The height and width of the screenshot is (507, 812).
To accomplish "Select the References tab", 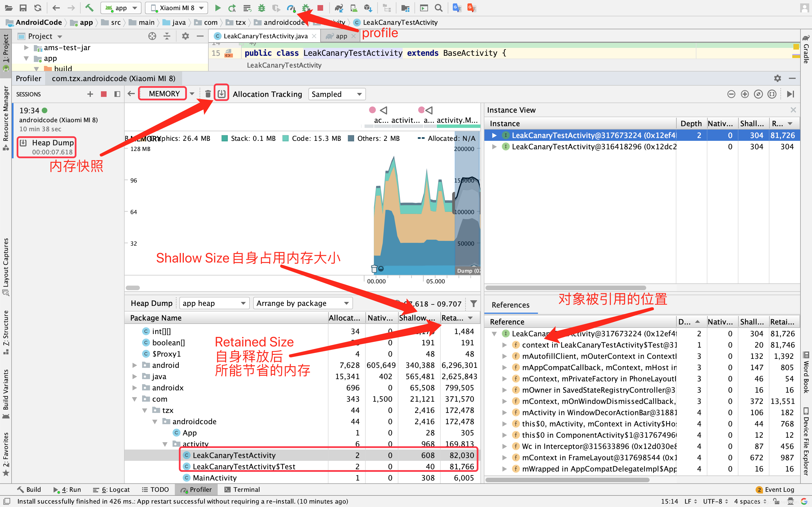I will pyautogui.click(x=510, y=305).
